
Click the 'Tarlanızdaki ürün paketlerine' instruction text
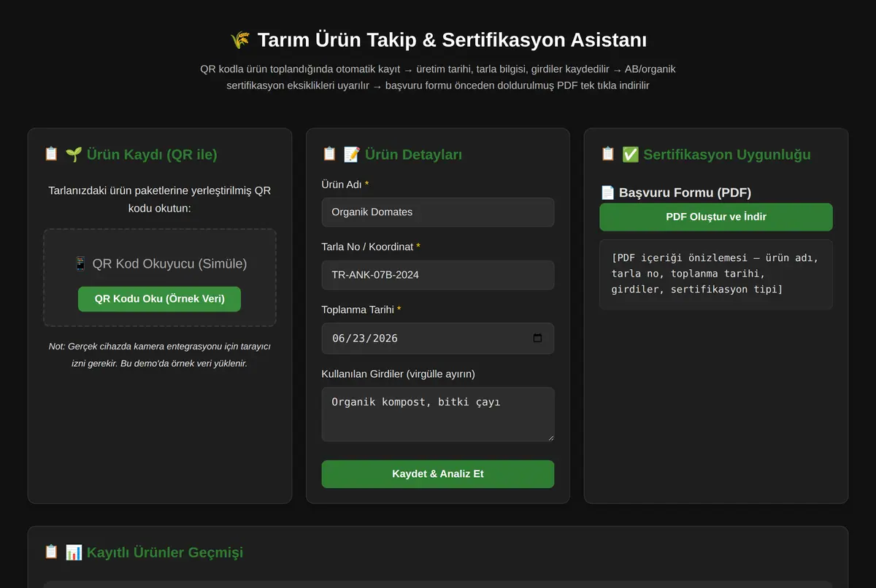(159, 199)
